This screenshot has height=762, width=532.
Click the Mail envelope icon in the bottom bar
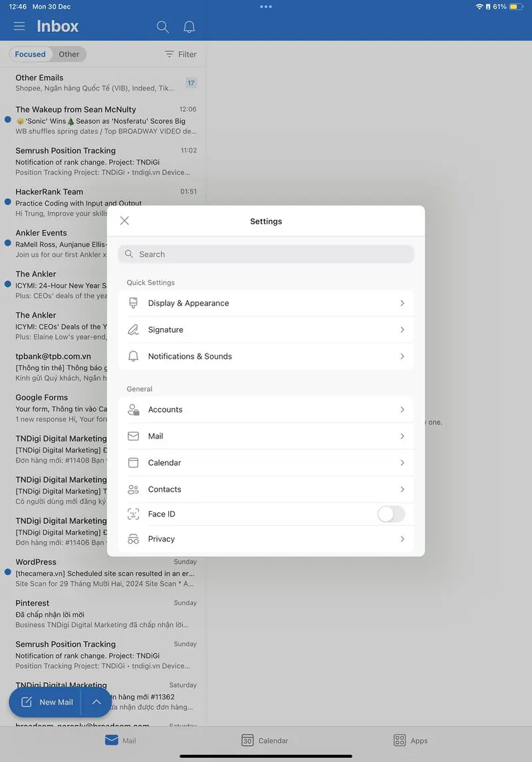click(112, 740)
